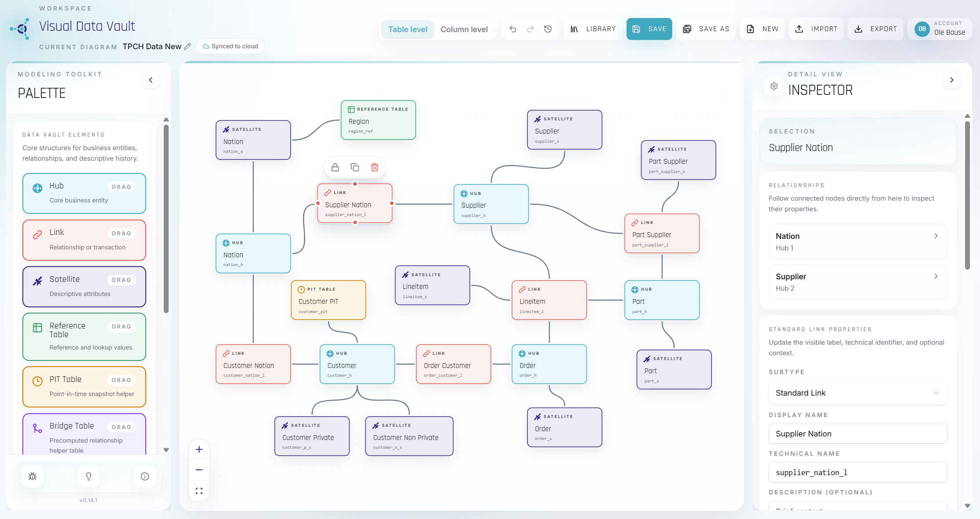The width and height of the screenshot is (980, 519).
Task: Switch to Table level view
Action: click(407, 29)
